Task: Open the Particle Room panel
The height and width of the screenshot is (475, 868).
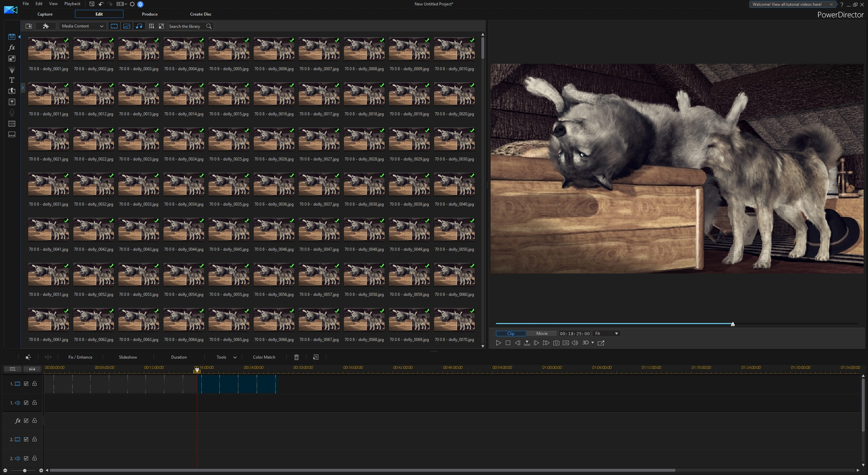Action: coord(12,70)
